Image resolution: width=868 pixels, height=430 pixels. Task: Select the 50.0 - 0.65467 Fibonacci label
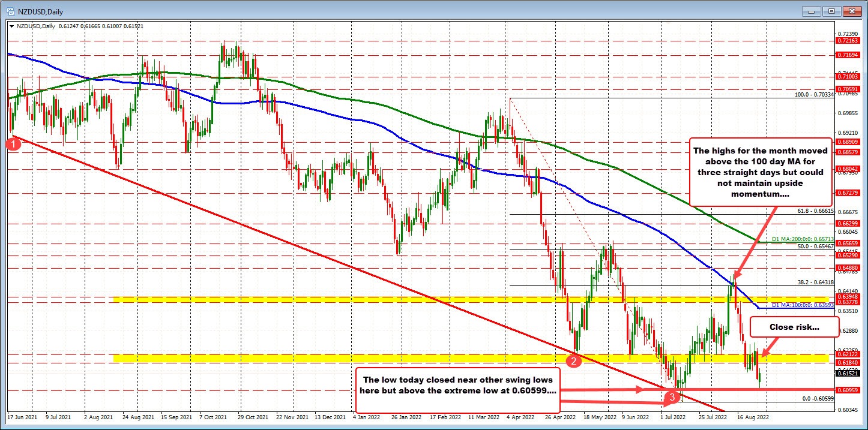pyautogui.click(x=816, y=246)
